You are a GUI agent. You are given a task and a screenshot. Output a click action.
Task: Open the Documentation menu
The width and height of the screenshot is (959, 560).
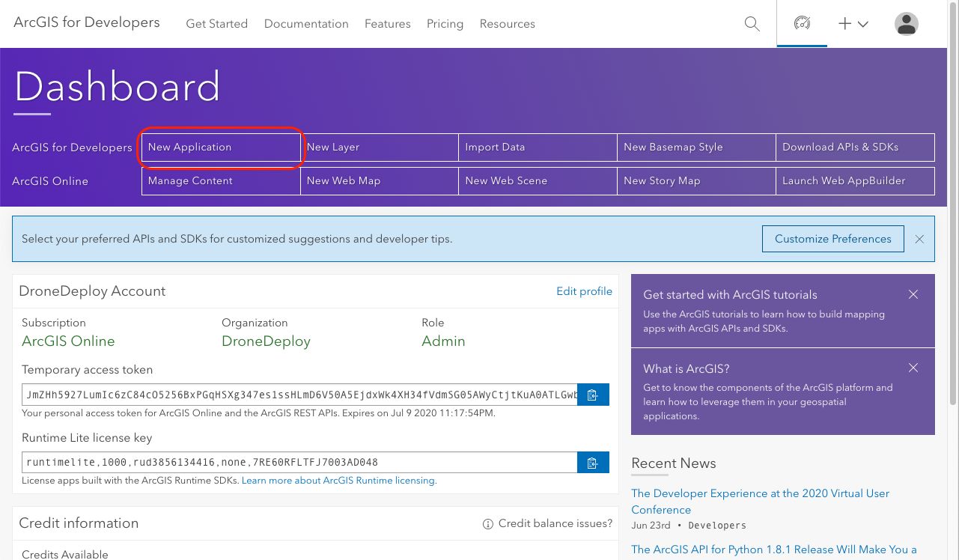[x=306, y=24]
